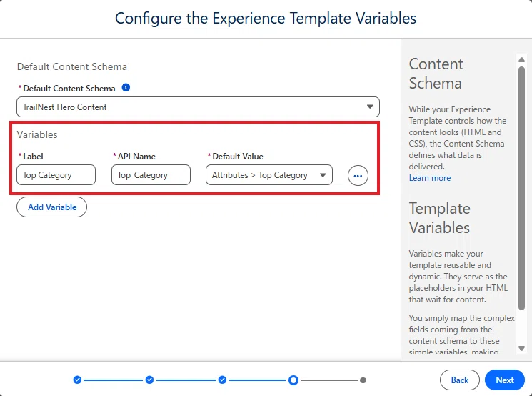The width and height of the screenshot is (532, 396).
Task: Select the final gray progress step dot
Action: pyautogui.click(x=363, y=380)
